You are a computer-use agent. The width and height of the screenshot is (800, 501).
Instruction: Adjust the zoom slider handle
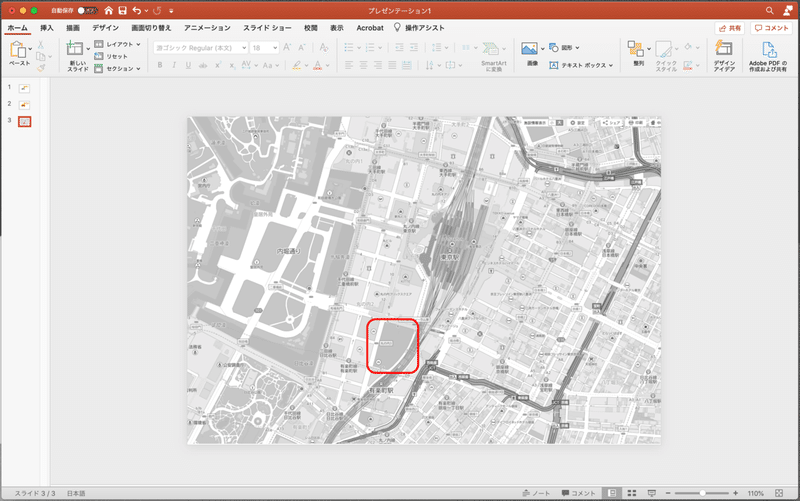(x=702, y=493)
